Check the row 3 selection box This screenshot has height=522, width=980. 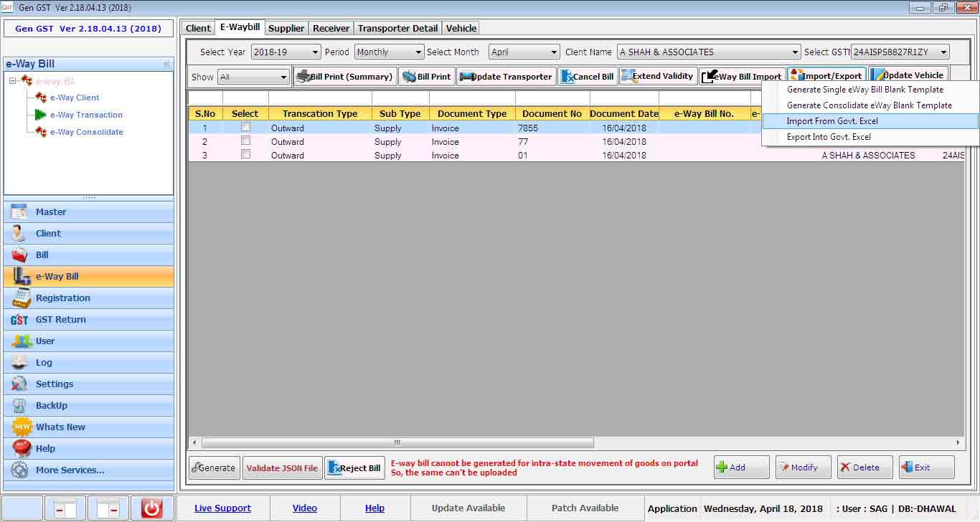pyautogui.click(x=246, y=155)
